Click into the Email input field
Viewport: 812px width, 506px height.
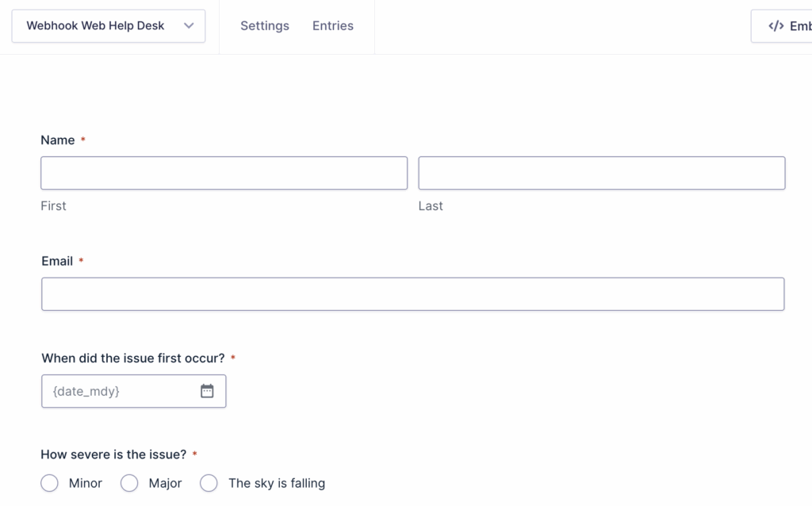[412, 294]
